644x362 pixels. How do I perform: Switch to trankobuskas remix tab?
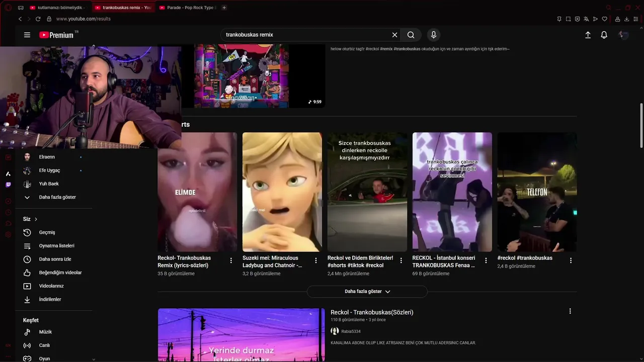(x=123, y=8)
